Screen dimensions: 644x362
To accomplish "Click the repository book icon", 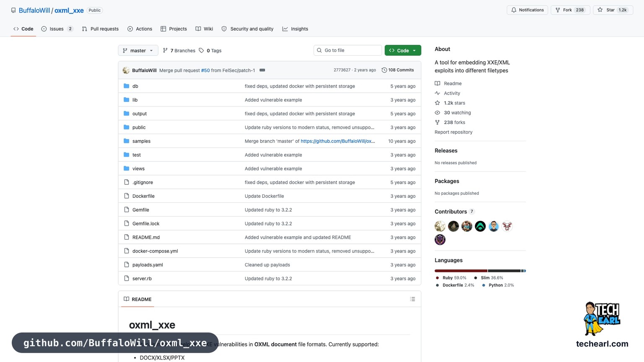I will click(13, 10).
